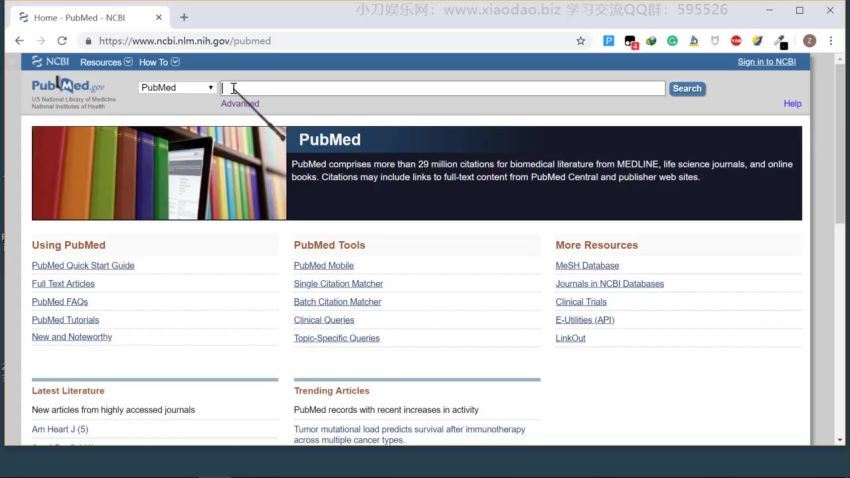Click the green globe extension icon
The image size is (850, 478).
tap(651, 41)
